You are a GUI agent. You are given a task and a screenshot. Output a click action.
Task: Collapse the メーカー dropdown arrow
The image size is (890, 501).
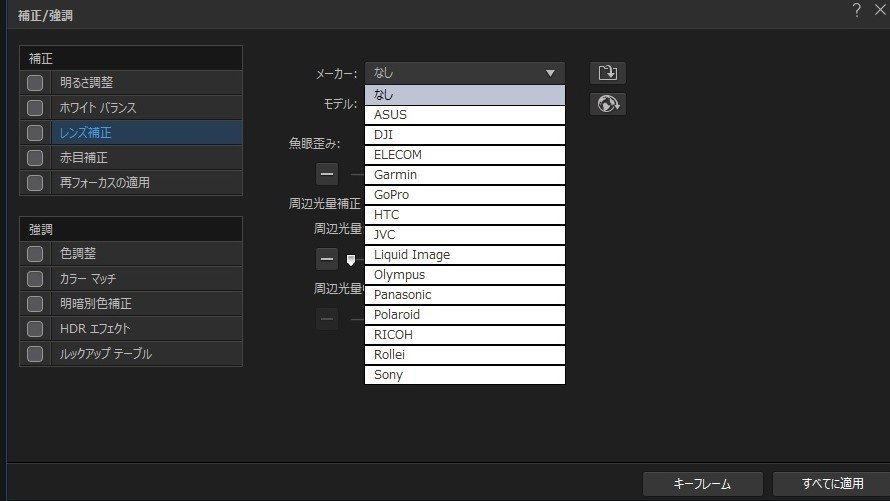(x=550, y=73)
